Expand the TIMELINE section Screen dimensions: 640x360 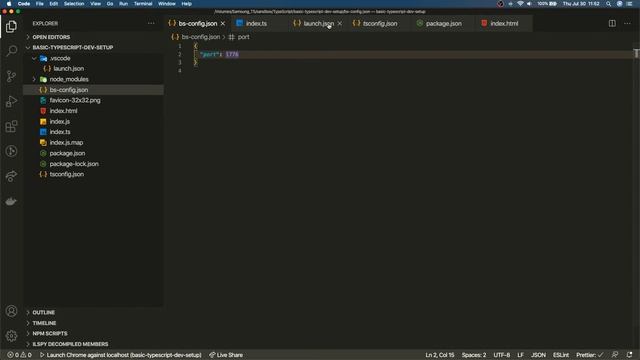(44, 323)
